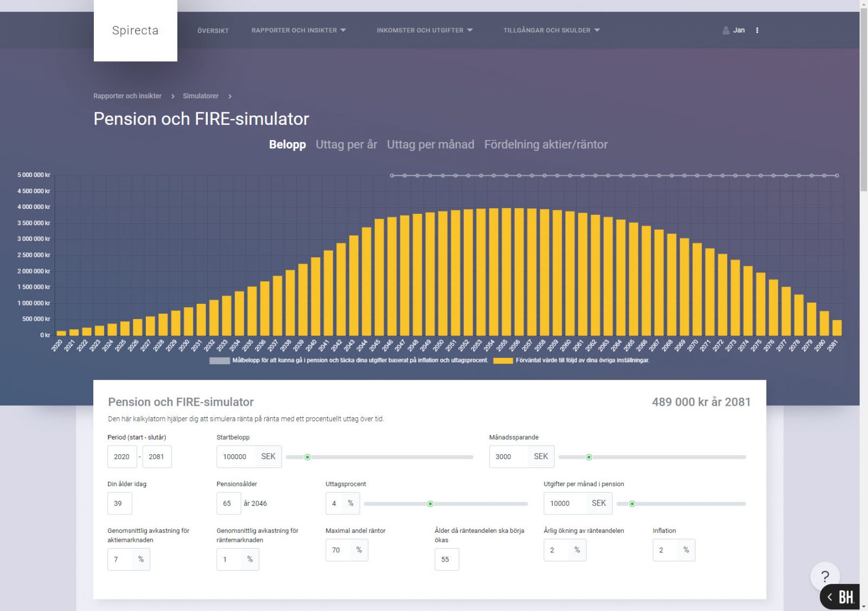This screenshot has height=611, width=868.
Task: Open the Uttag per månad view
Action: (431, 144)
